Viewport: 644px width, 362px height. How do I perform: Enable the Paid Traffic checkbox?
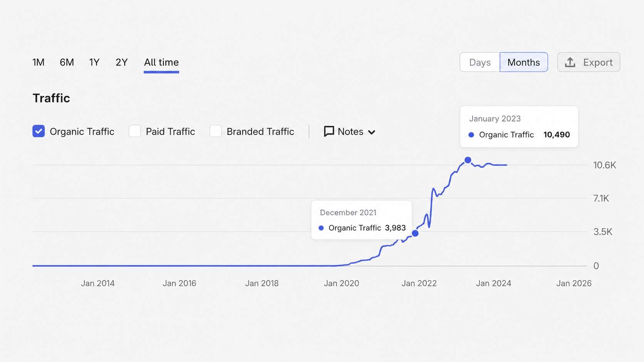pyautogui.click(x=135, y=131)
